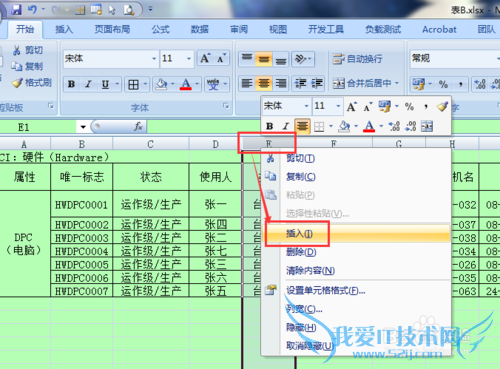Choose Cut (剪切) in the context menu
The height and width of the screenshot is (369, 500).
pyautogui.click(x=357, y=158)
